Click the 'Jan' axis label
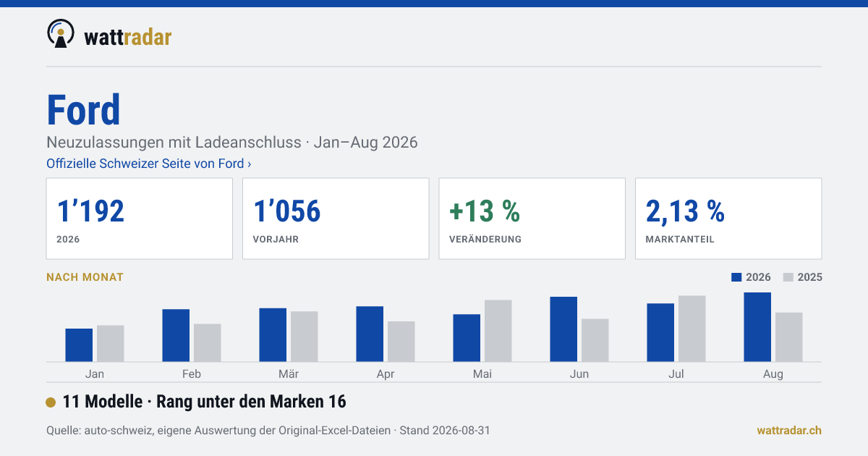 point(95,374)
